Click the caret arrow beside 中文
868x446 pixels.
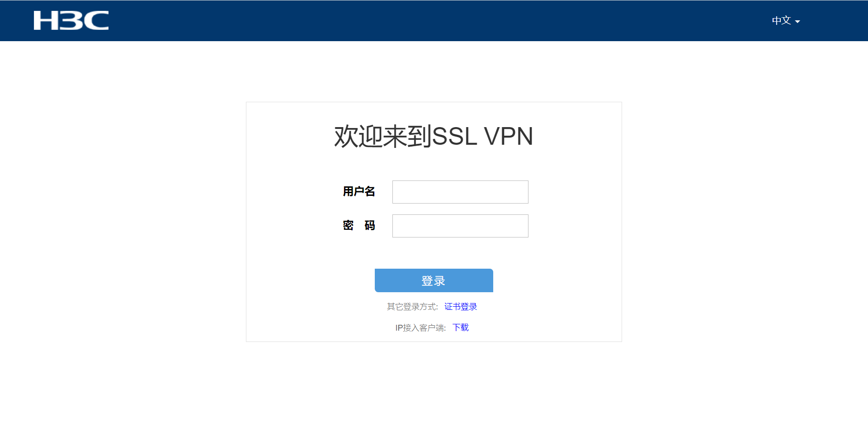point(797,21)
